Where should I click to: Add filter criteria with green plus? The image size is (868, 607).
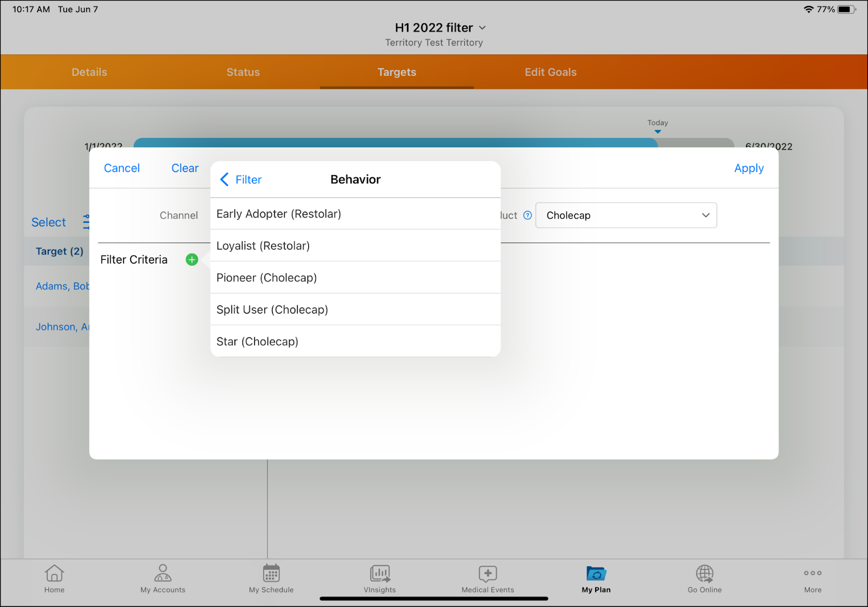[x=192, y=260]
